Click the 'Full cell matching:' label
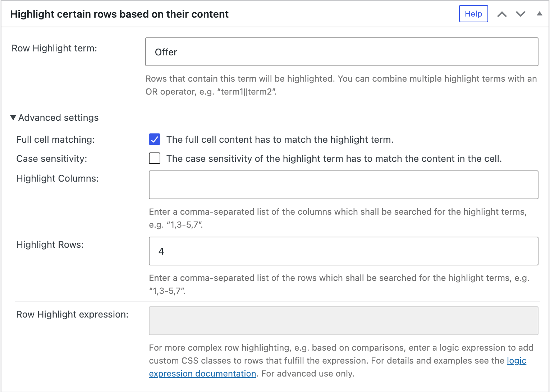This screenshot has height=392, width=550. click(x=55, y=140)
